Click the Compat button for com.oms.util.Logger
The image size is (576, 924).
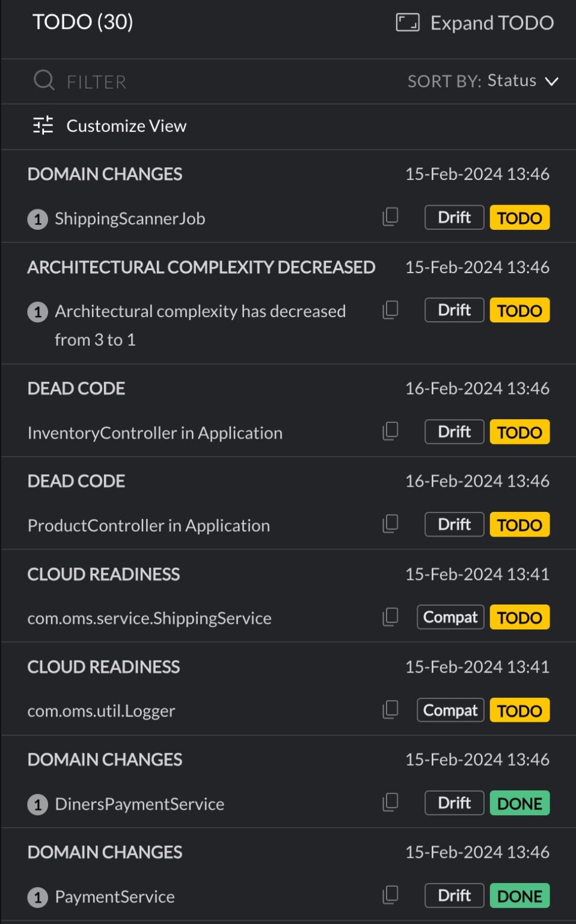450,710
